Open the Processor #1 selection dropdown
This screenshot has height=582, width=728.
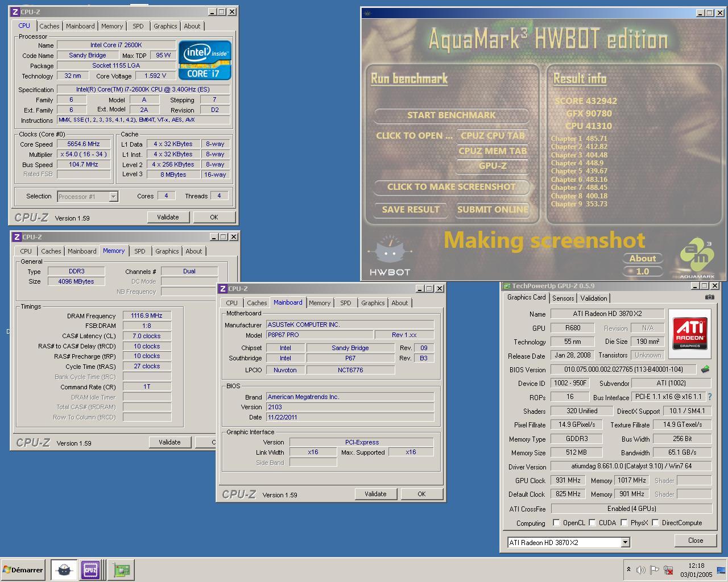click(x=113, y=197)
